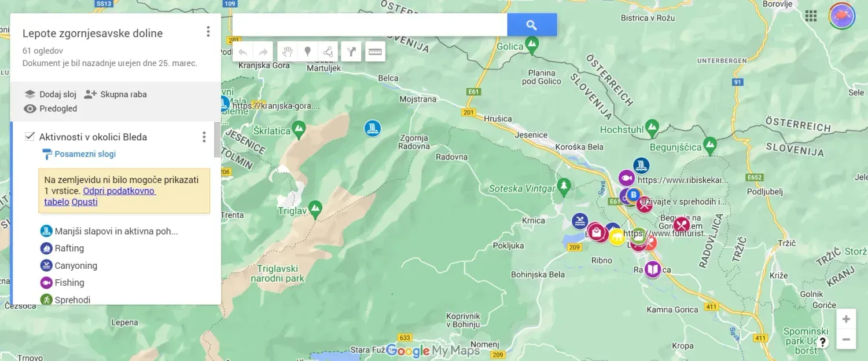Image resolution: width=868 pixels, height=361 pixels.
Task: Click the Mojstrana town label
Action: [418, 99]
